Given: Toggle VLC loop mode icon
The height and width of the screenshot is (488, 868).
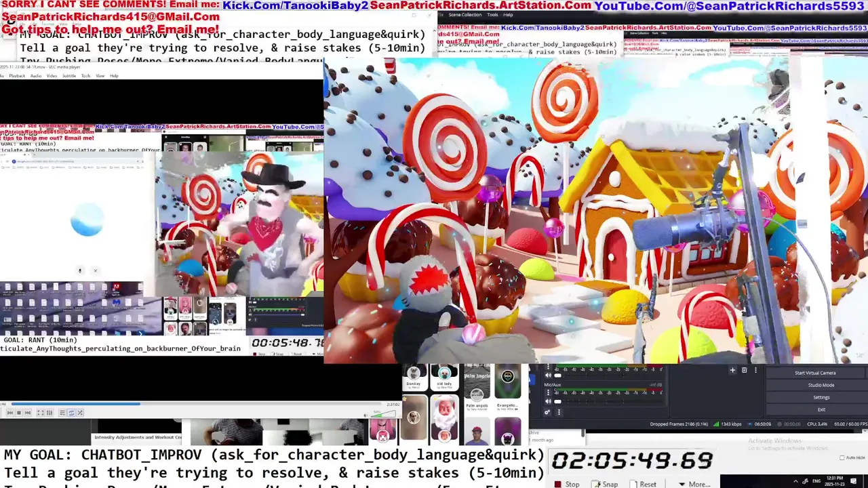Looking at the screenshot, I should [71, 413].
